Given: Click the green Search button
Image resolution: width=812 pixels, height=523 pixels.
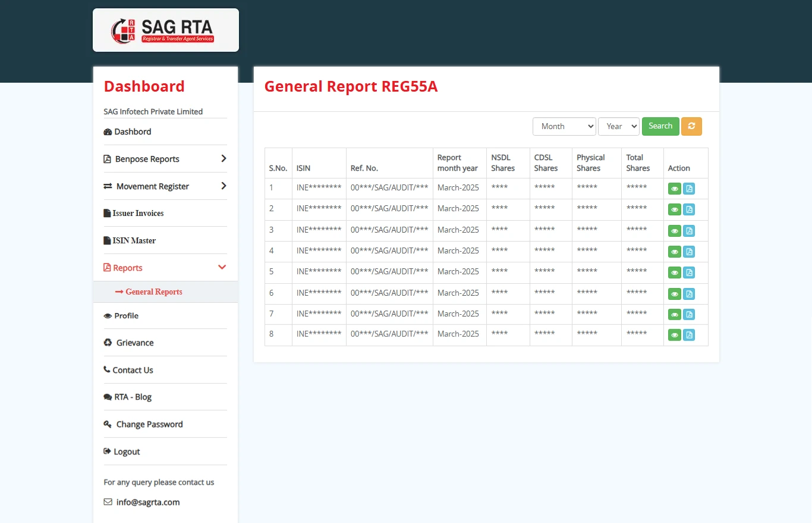Looking at the screenshot, I should 660,126.
